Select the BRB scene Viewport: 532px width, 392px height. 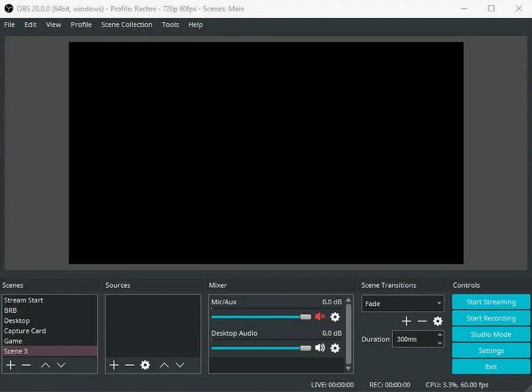pos(49,310)
